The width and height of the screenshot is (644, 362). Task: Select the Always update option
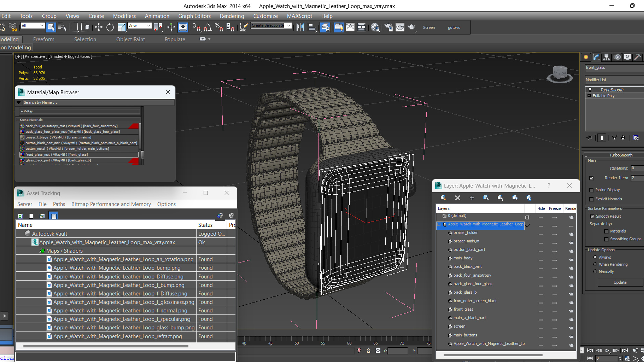pos(595,257)
